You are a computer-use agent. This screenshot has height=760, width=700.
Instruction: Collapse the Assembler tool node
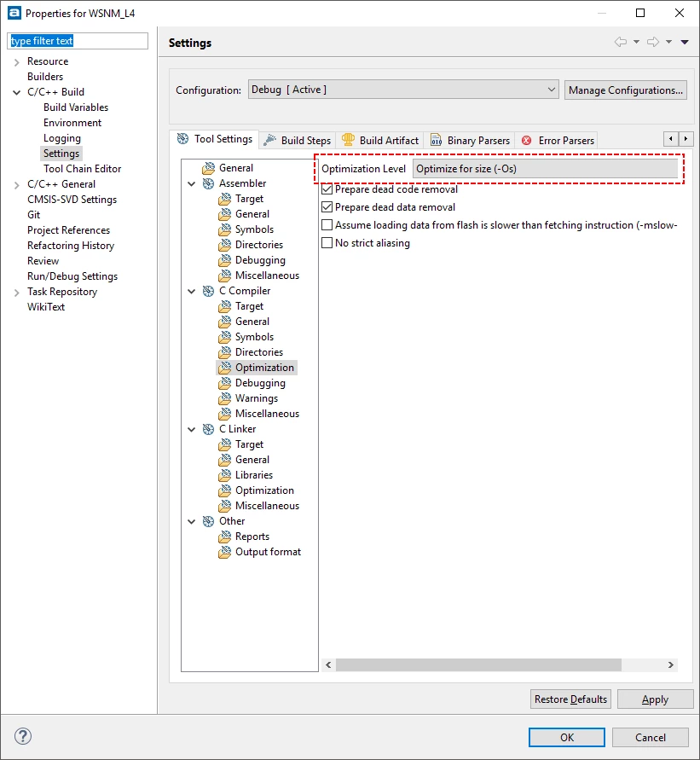tap(192, 184)
